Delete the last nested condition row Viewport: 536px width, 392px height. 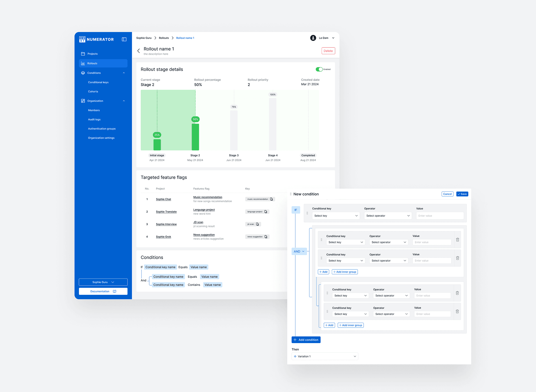click(x=457, y=311)
